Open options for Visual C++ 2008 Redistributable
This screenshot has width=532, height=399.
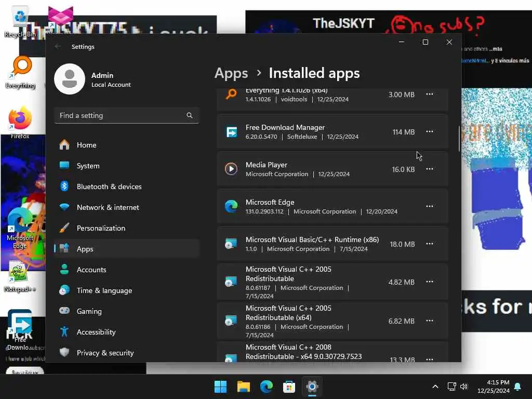pyautogui.click(x=430, y=359)
